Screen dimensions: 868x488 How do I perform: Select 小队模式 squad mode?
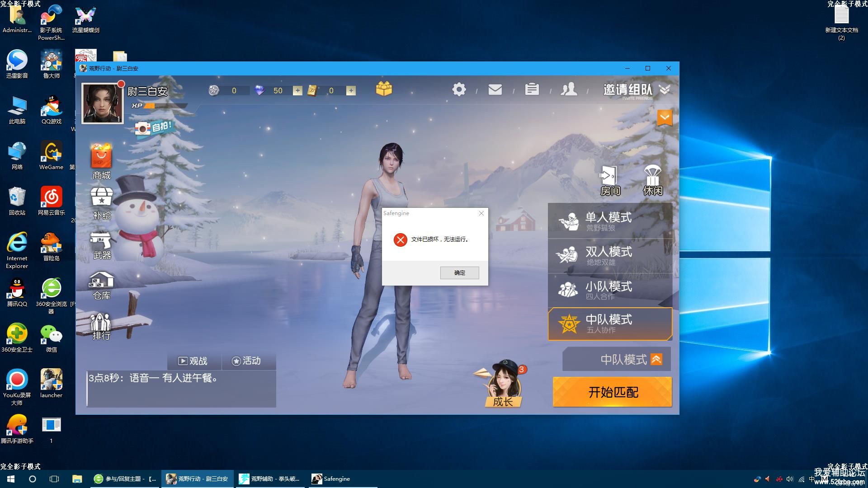click(x=610, y=290)
